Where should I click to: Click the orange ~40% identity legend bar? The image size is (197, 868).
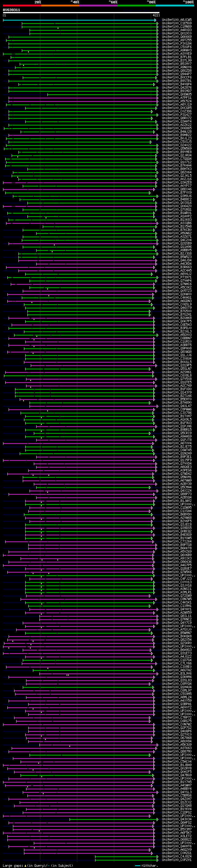coord(60,6)
